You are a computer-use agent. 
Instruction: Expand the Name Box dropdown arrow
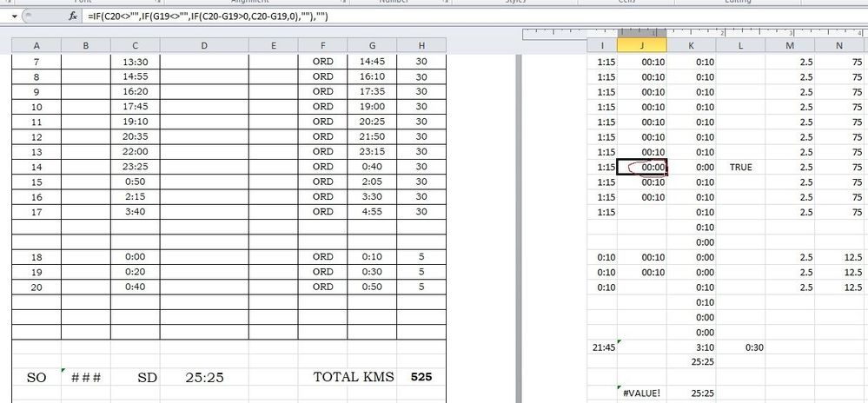(x=15, y=17)
